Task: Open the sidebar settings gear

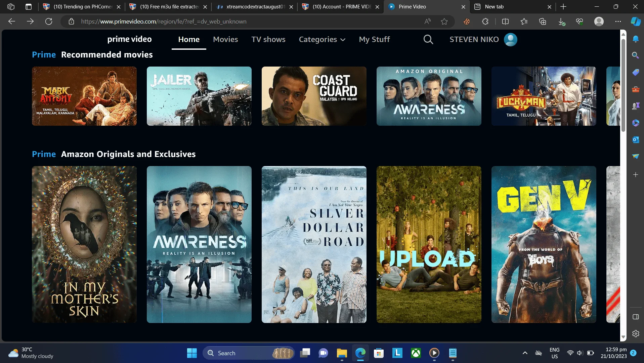Action: [x=636, y=334]
